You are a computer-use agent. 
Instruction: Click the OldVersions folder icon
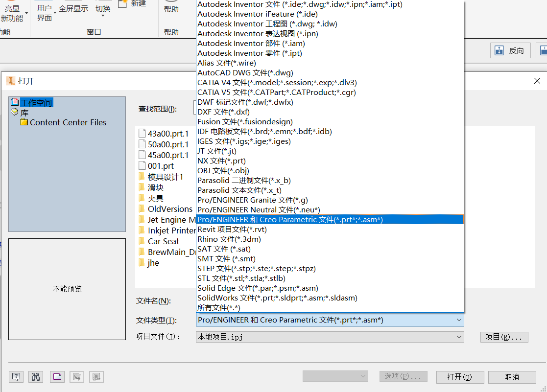click(142, 209)
